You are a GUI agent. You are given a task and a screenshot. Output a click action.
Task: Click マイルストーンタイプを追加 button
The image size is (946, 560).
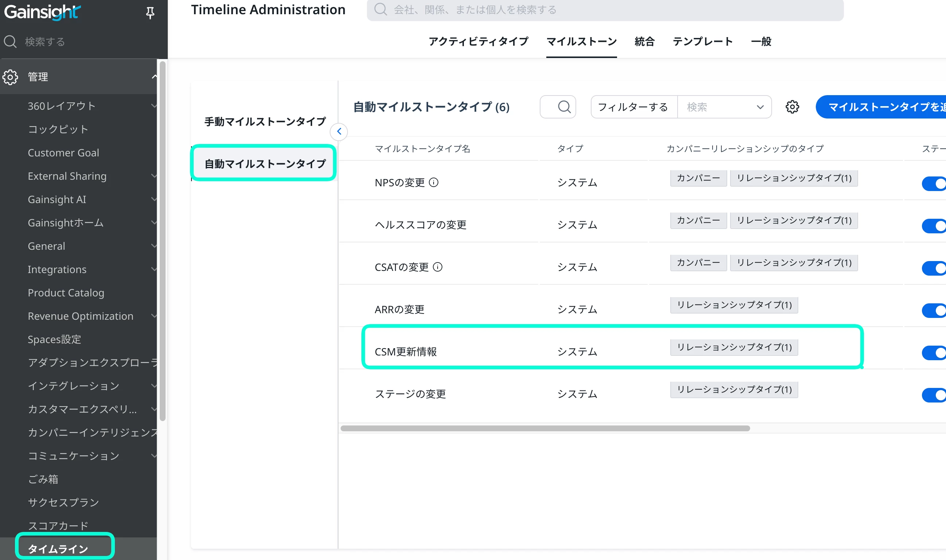[883, 107]
